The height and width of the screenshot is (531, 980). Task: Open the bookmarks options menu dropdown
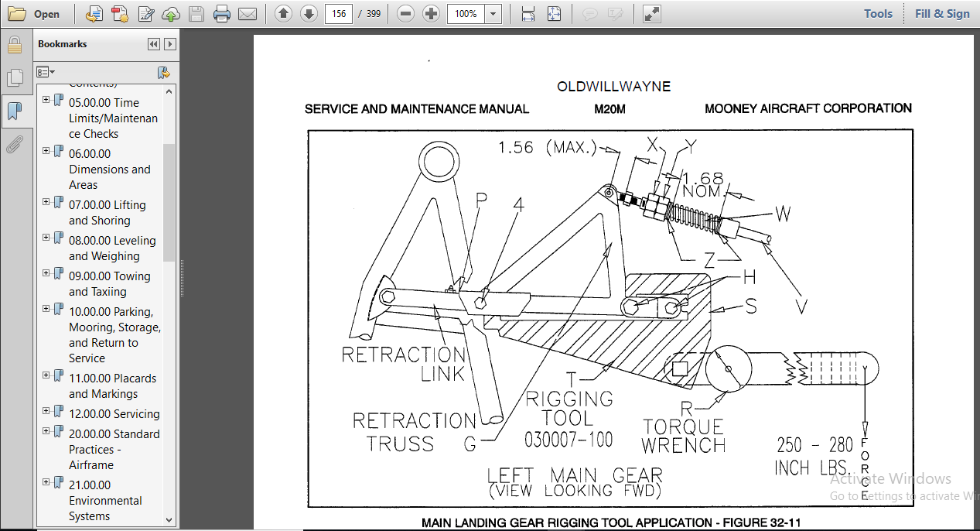(x=46, y=72)
